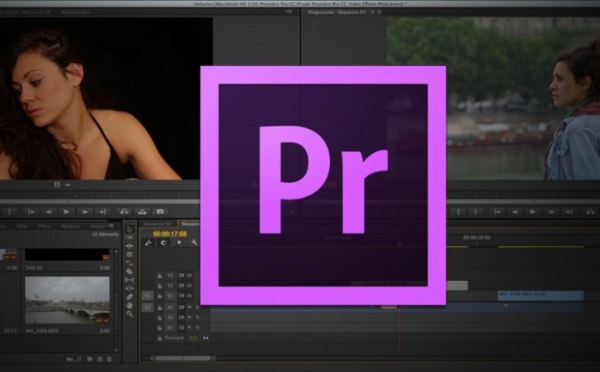Image resolution: width=600 pixels, height=372 pixels.
Task: Toggle the lock on track V2
Action: pyautogui.click(x=160, y=286)
